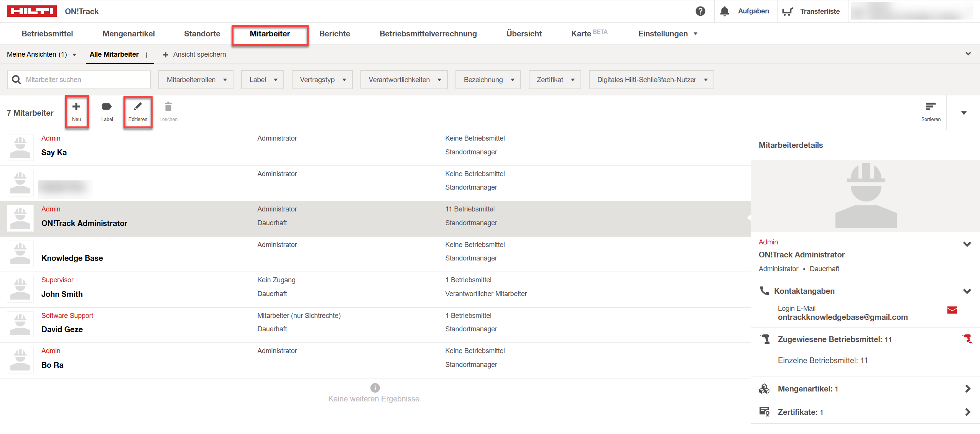The height and width of the screenshot is (434, 980).
Task: Switch to Standorte tab
Action: [x=202, y=34]
